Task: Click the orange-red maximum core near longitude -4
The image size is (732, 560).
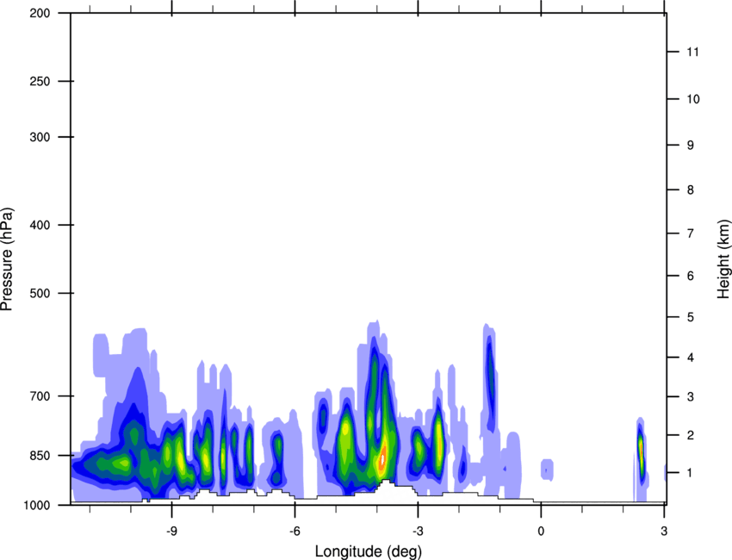Action: coord(382,458)
